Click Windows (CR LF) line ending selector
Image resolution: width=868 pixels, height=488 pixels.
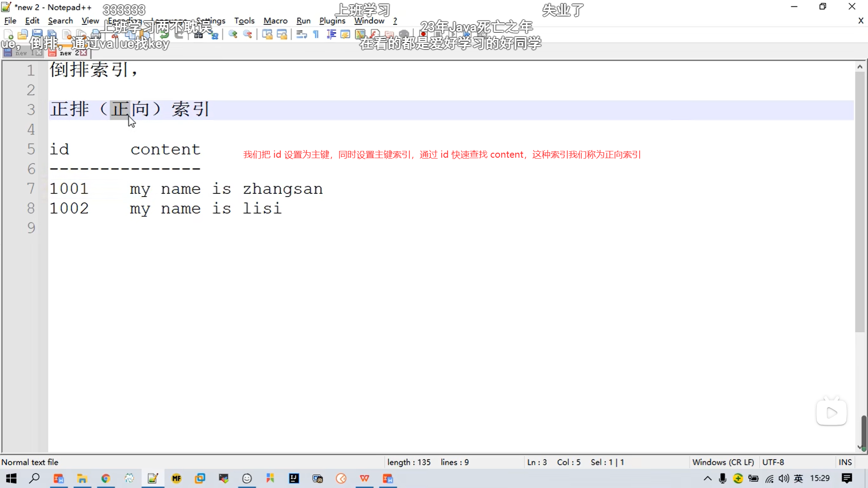723,462
